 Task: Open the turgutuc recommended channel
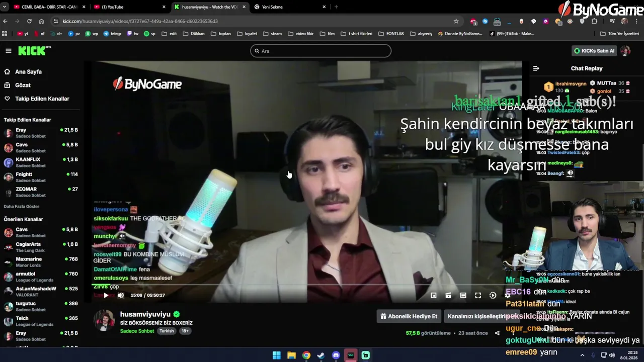[40, 306]
